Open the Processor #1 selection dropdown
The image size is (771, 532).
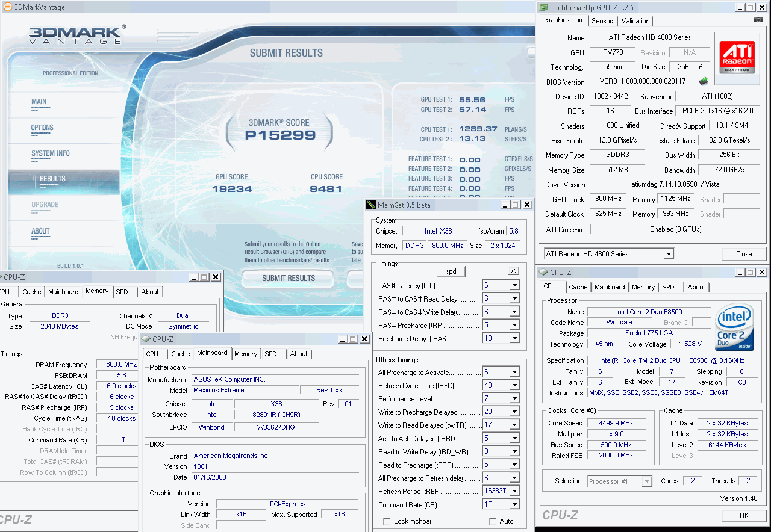click(x=648, y=481)
